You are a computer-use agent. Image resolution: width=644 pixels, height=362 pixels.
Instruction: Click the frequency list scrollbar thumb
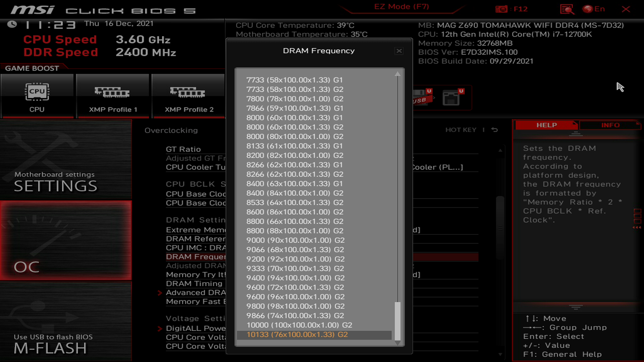pos(397,321)
